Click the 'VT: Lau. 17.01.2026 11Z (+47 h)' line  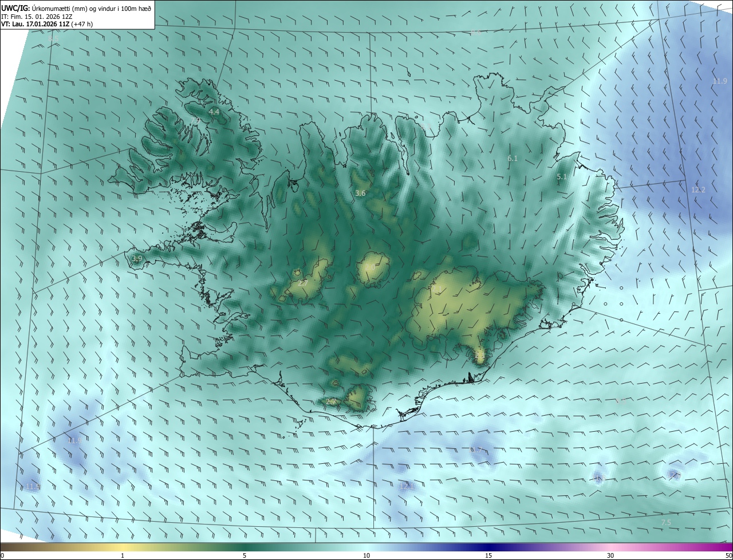[x=47, y=23]
